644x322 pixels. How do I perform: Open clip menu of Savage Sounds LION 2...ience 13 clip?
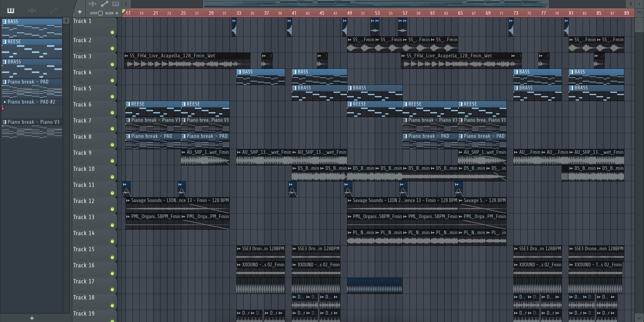350,201
